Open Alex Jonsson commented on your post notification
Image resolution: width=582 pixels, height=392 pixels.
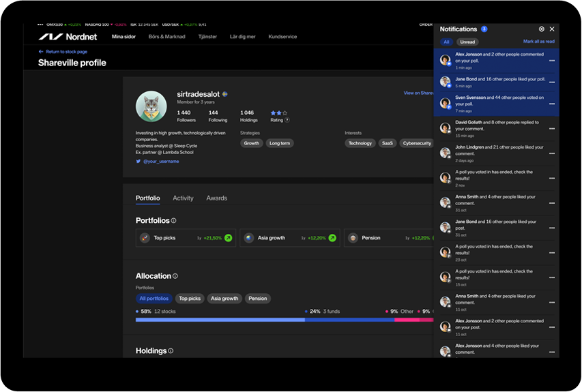497,327
